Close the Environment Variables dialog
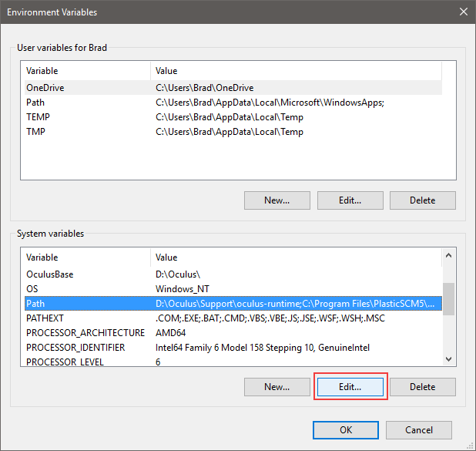 pyautogui.click(x=463, y=12)
